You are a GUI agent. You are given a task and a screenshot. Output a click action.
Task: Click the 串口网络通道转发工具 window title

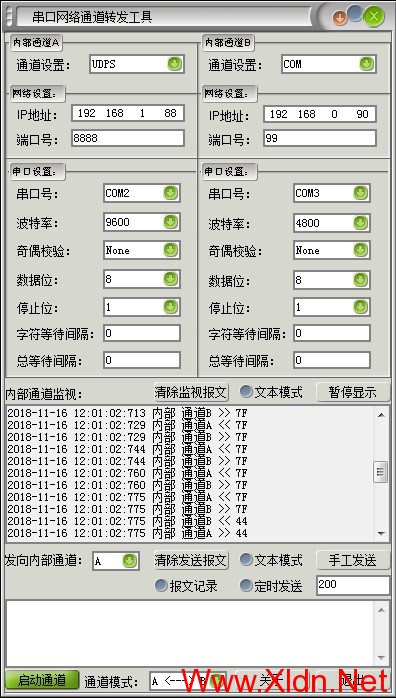93,17
